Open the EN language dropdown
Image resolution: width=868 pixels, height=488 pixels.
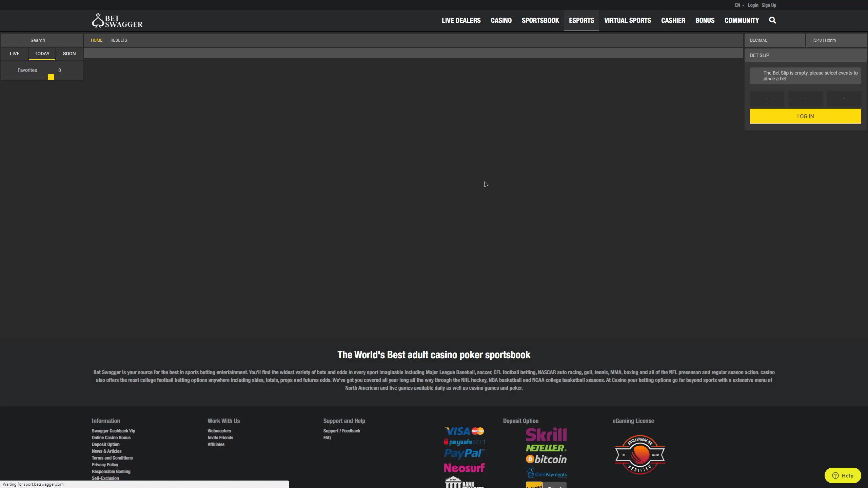739,5
